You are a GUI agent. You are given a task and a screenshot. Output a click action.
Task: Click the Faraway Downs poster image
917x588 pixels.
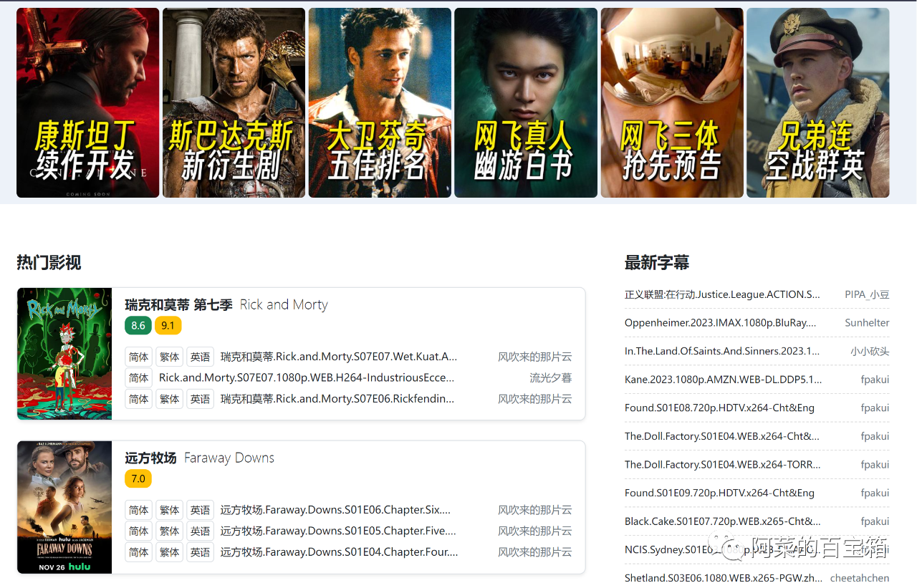coord(64,507)
